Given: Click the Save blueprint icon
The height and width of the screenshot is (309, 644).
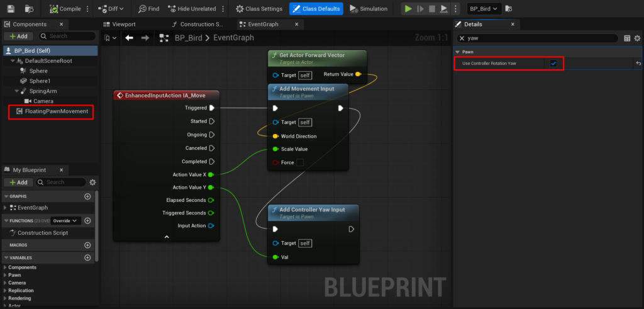Looking at the screenshot, I should pyautogui.click(x=11, y=9).
